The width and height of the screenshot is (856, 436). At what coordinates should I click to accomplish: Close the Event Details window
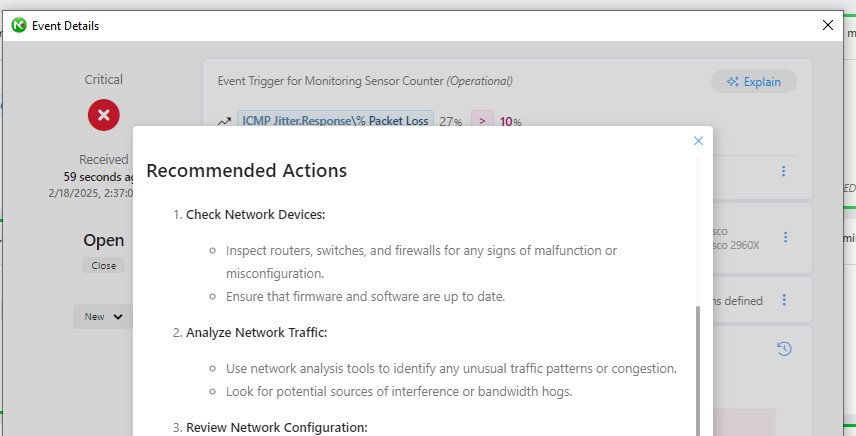[x=828, y=25]
